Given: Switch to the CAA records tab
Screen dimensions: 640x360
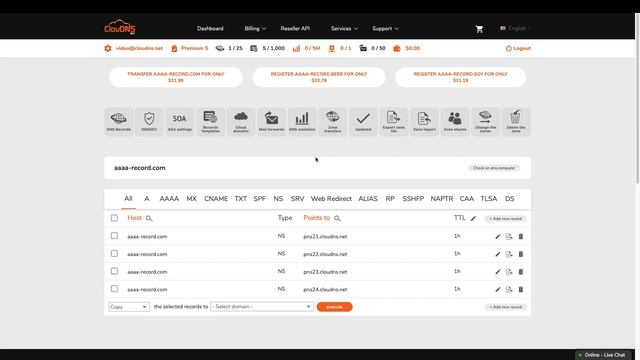Looking at the screenshot, I should point(467,199).
